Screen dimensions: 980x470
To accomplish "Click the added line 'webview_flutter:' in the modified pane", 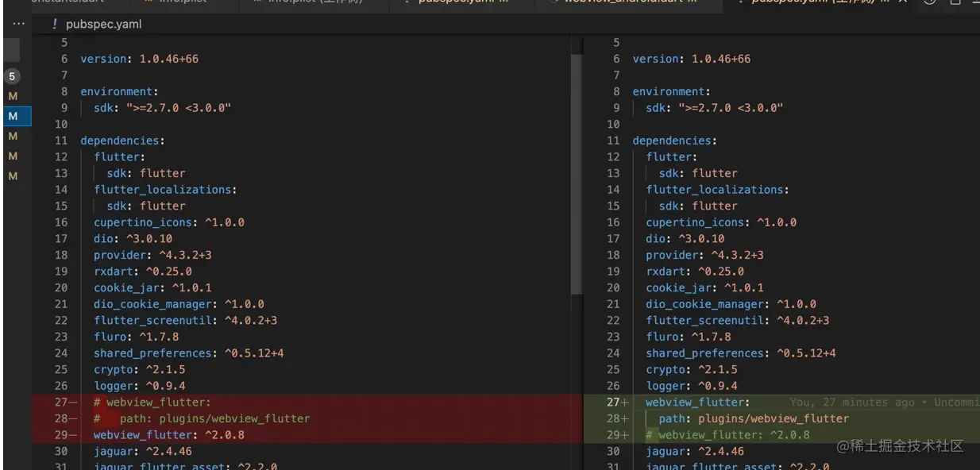I will click(x=697, y=403).
